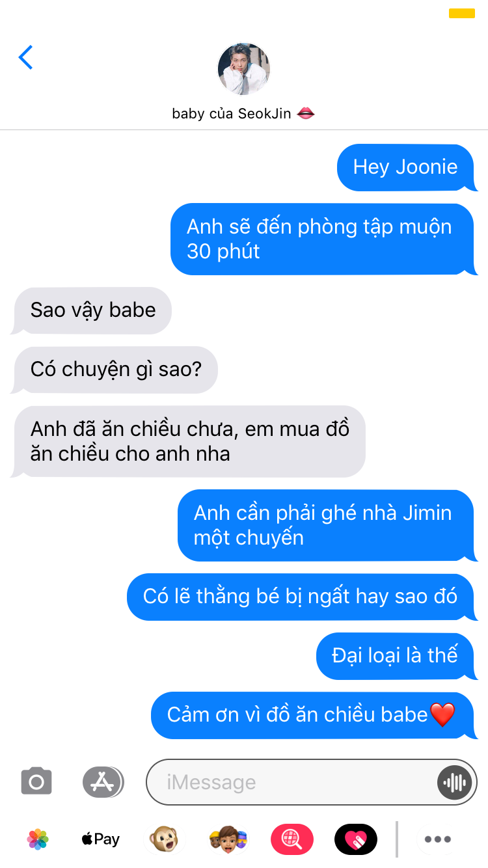Screen dimensions: 488x868
Task: Tap the audio waveform record icon
Action: pyautogui.click(x=454, y=782)
